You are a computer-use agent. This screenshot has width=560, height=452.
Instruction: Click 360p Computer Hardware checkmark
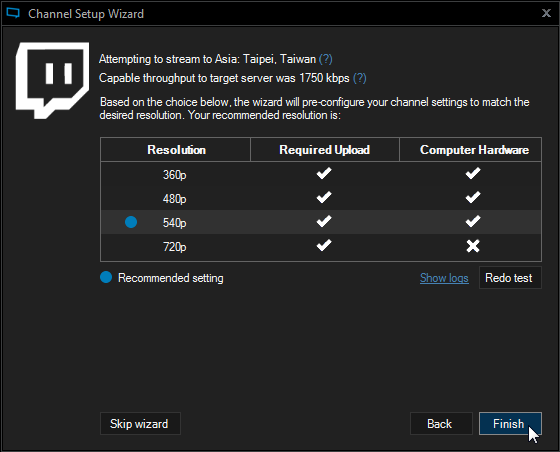point(473,173)
